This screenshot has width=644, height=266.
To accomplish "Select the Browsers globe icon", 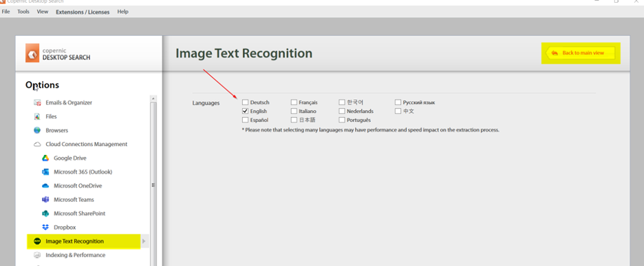I will pos(37,130).
